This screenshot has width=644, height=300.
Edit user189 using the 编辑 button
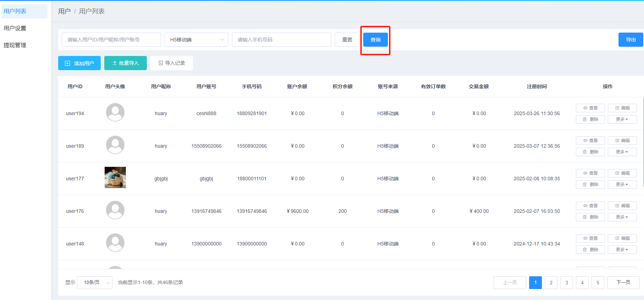pyautogui.click(x=622, y=141)
